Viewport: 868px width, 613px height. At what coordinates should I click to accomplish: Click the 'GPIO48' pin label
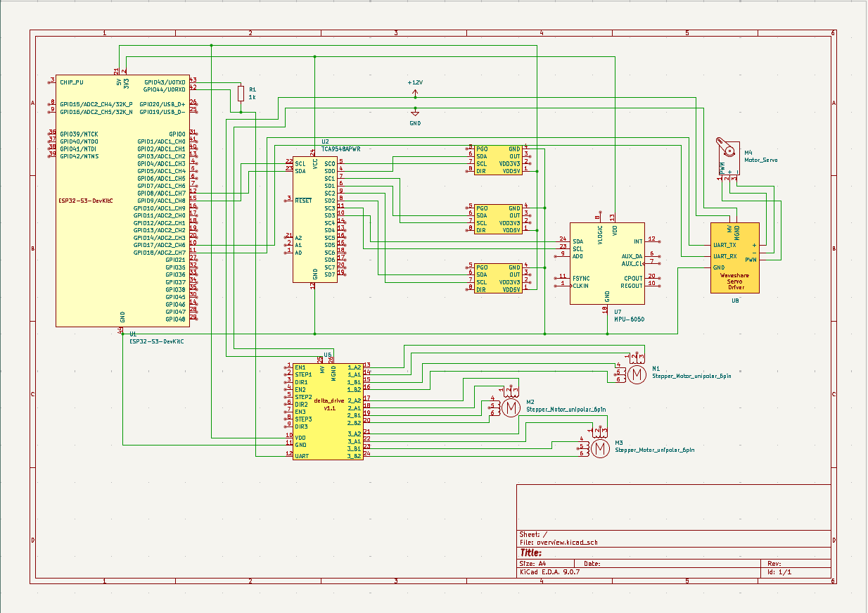176,319
